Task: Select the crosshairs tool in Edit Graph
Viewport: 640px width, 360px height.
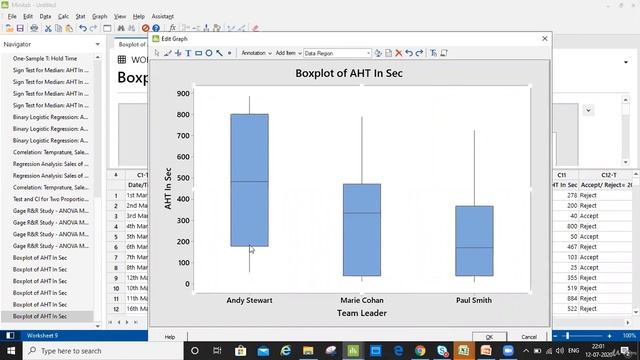Action: click(x=178, y=53)
